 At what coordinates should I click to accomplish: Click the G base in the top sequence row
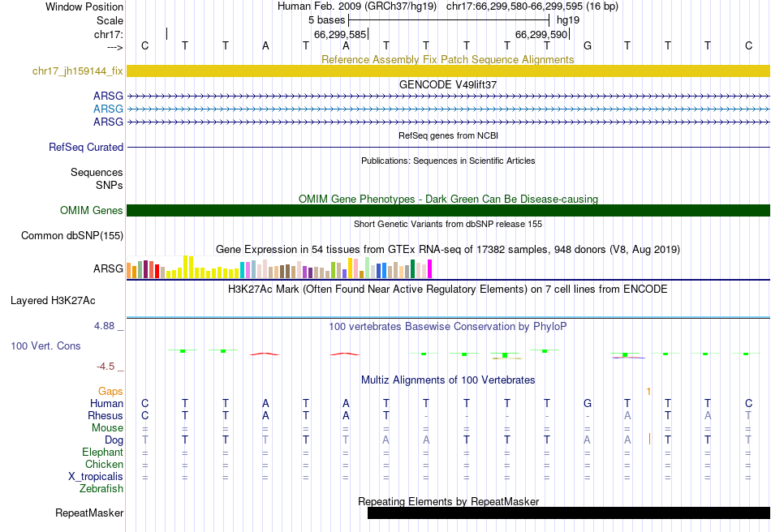pos(587,45)
